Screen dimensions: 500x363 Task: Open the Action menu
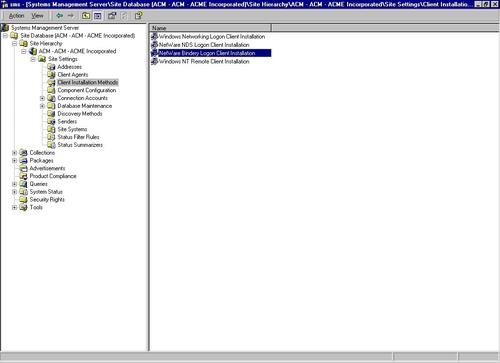click(16, 16)
